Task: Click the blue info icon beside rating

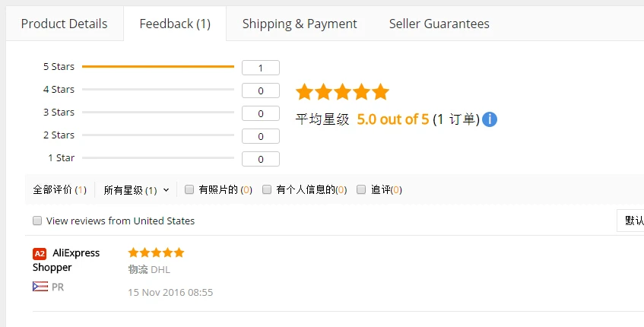Action: pos(490,119)
